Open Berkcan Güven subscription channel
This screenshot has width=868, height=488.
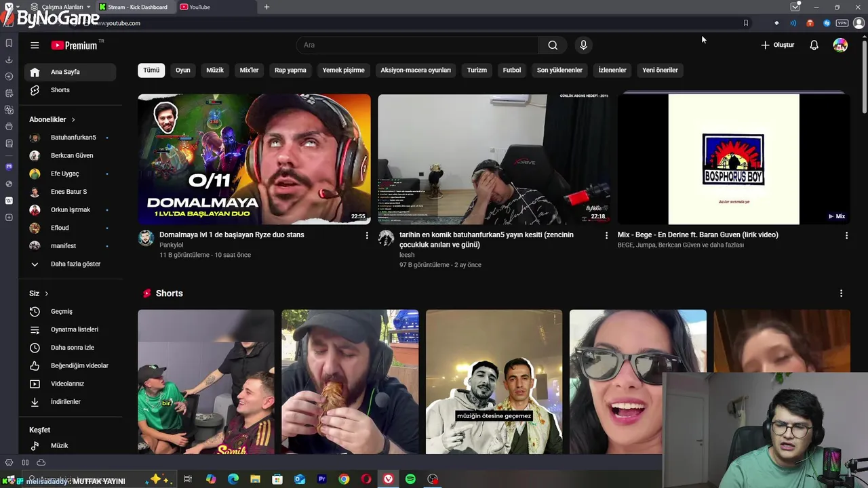[71, 155]
